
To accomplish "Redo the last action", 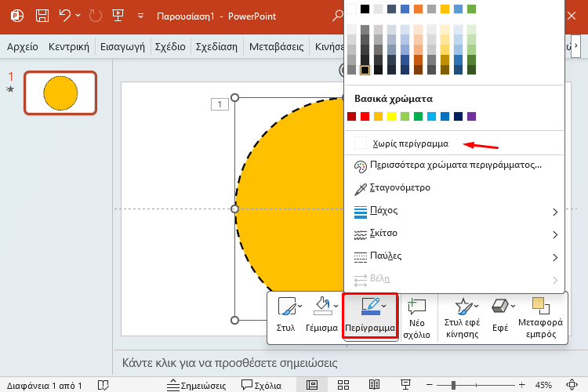I will click(95, 16).
